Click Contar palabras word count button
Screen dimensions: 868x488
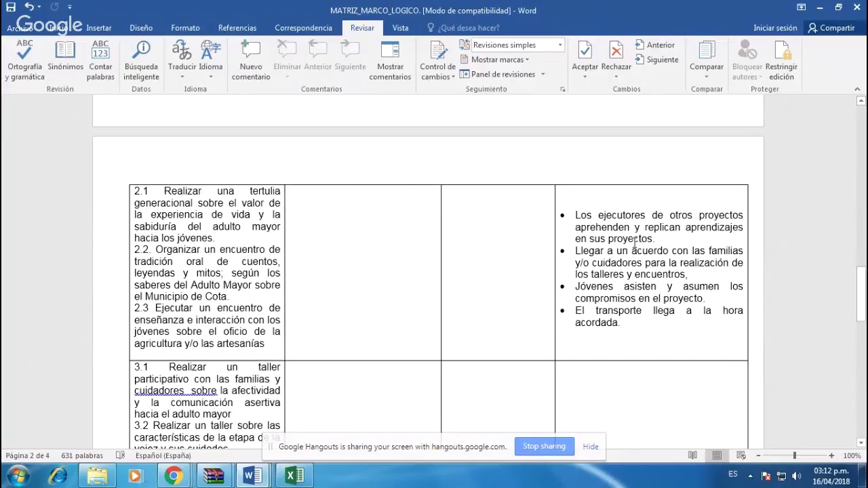[100, 60]
